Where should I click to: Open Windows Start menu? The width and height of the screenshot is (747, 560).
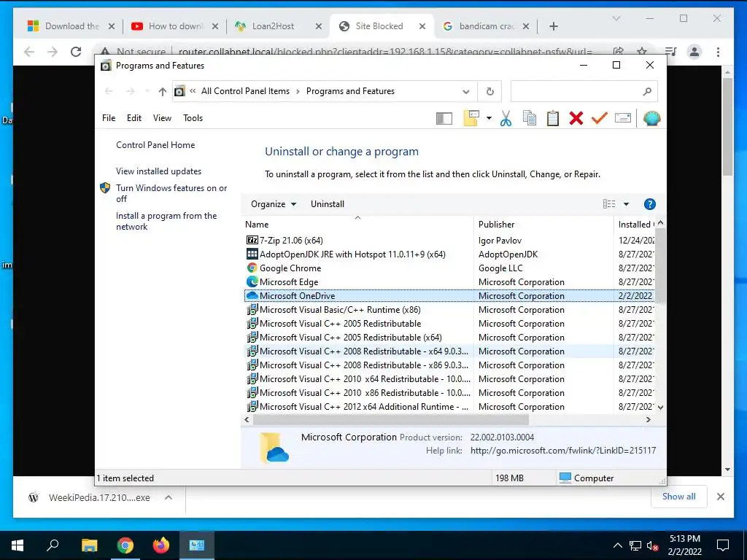coord(18,545)
